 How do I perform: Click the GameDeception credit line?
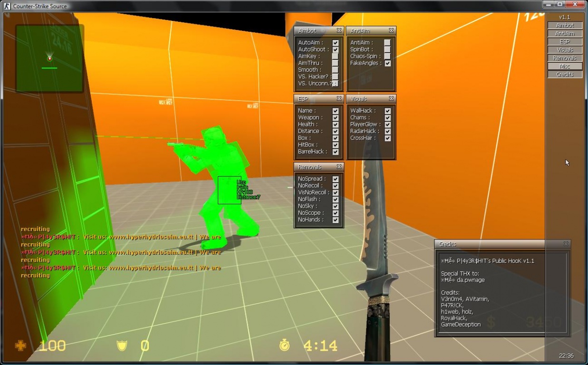pyautogui.click(x=461, y=325)
